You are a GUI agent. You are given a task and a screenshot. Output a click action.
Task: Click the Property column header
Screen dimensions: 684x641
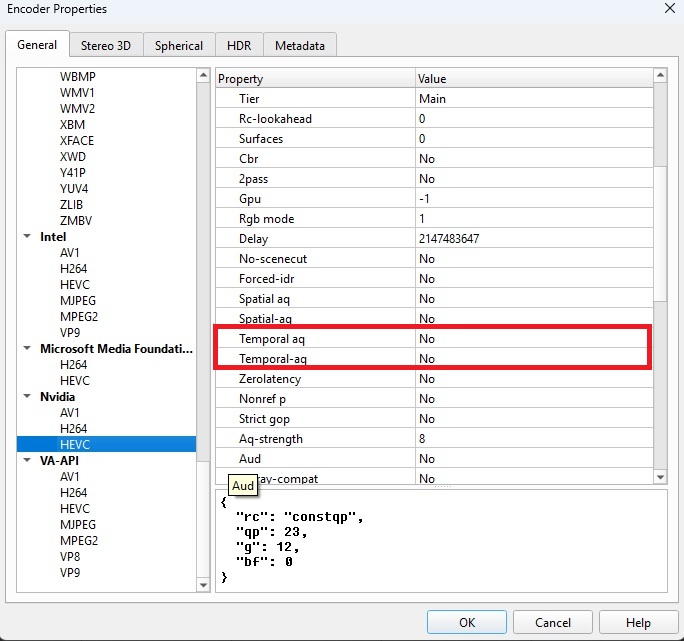(x=315, y=79)
